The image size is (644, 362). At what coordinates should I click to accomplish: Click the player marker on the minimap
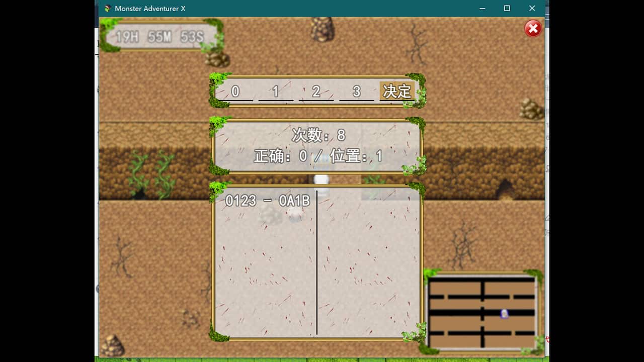pos(504,314)
